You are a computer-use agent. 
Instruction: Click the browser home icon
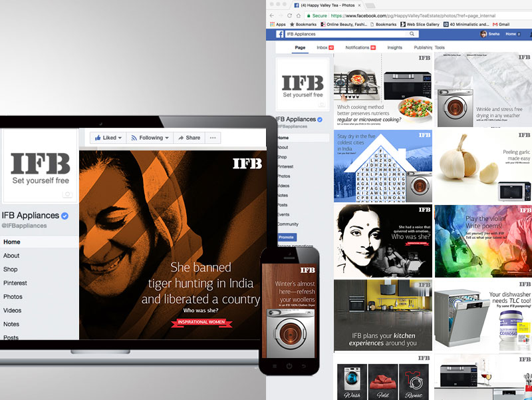[299, 15]
